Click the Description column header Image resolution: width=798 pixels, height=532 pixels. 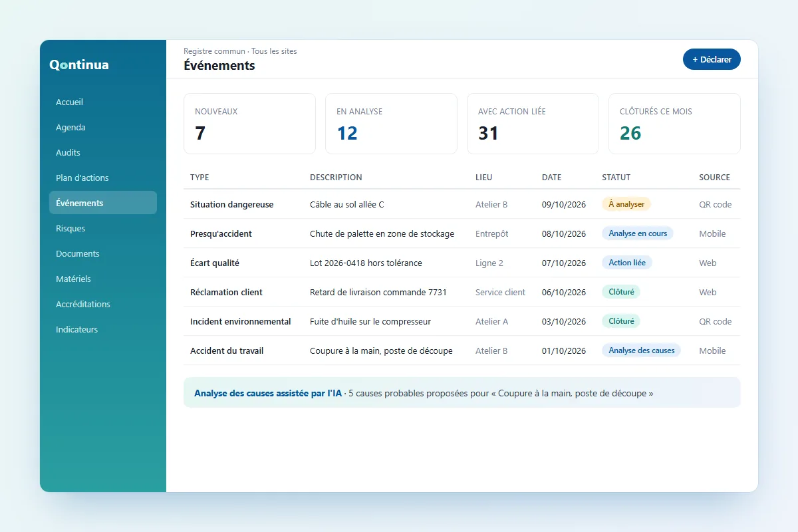click(x=336, y=178)
